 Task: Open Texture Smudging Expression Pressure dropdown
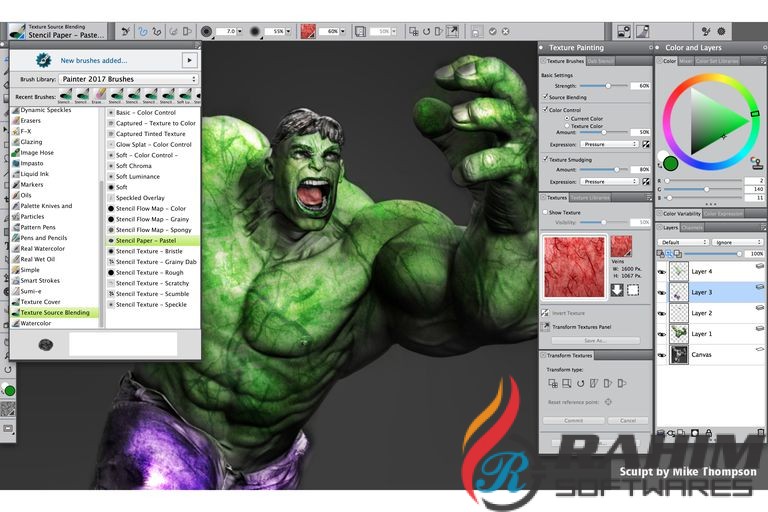[x=610, y=182]
